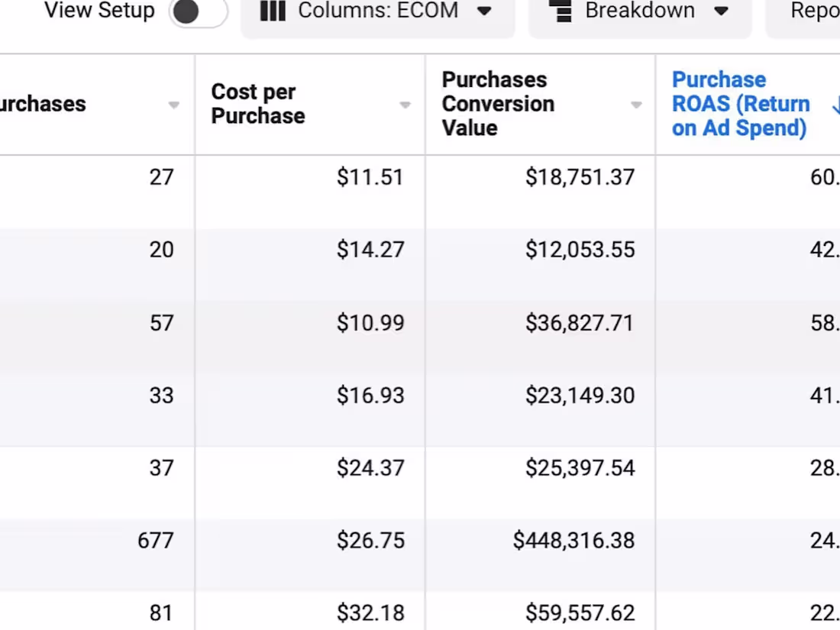Open the Columns: ECOM dropdown

point(377,11)
